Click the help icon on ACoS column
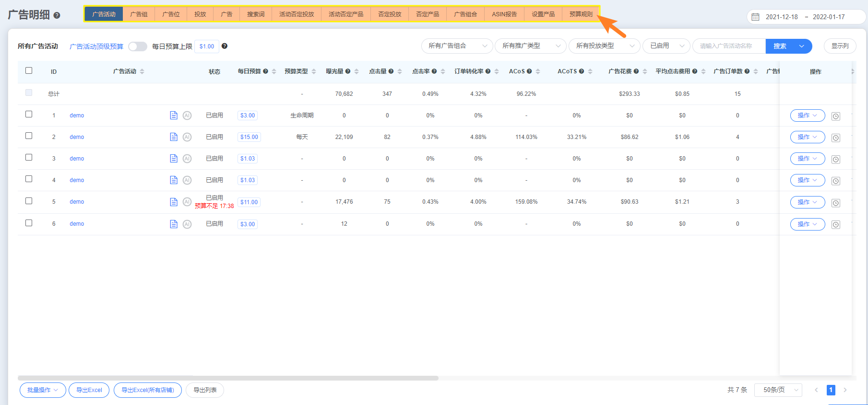 pos(529,71)
